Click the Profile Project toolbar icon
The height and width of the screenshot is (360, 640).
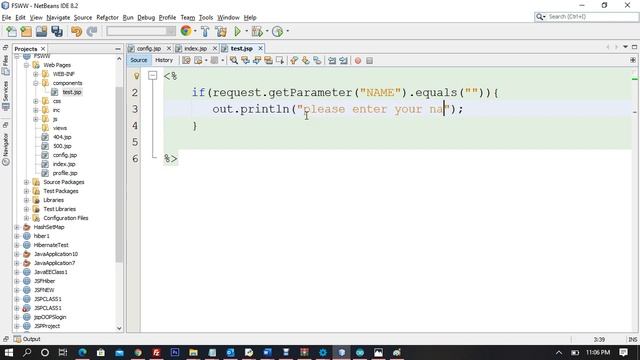(277, 31)
